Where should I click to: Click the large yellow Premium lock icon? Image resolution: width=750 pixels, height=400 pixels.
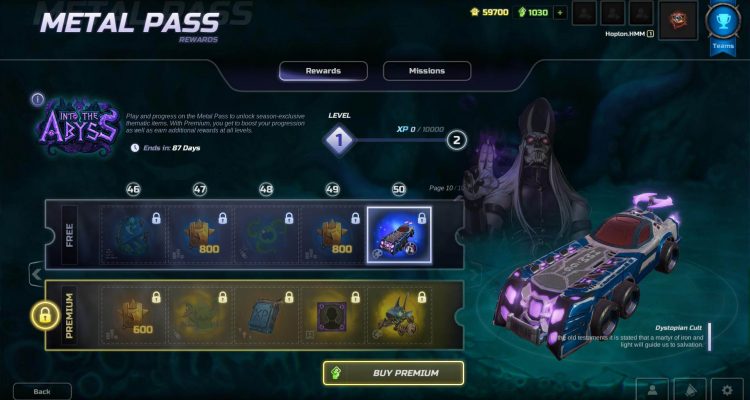click(x=45, y=315)
